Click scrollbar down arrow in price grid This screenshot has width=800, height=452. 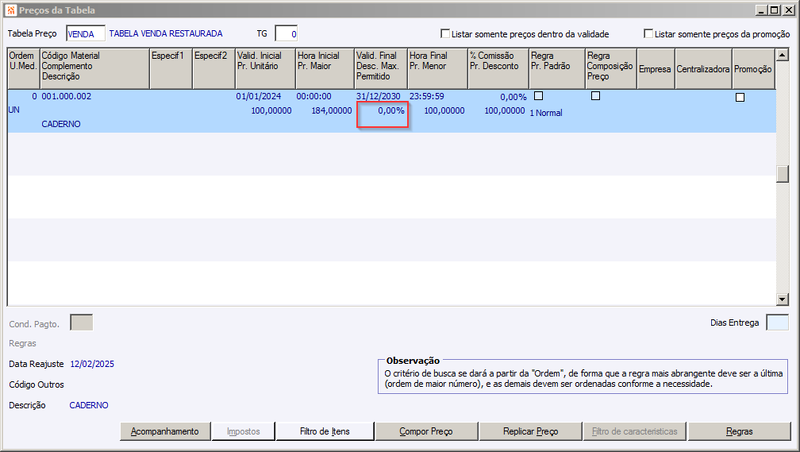[782, 299]
